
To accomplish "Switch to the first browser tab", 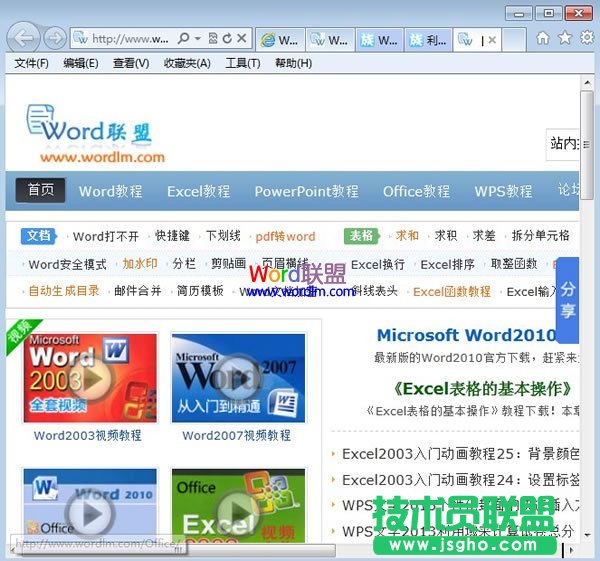I will [279, 40].
